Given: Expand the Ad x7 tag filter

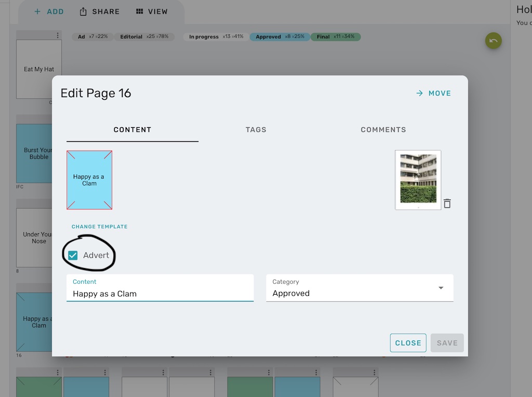Looking at the screenshot, I should click(92, 37).
